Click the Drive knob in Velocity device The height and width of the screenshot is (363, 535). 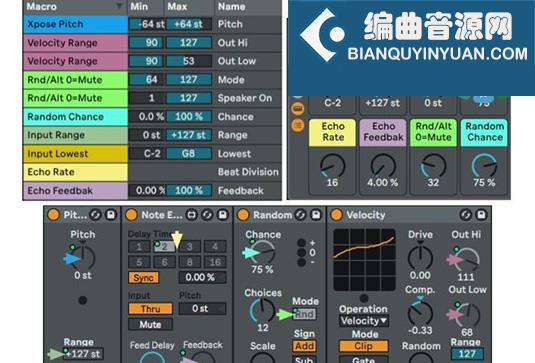point(420,258)
